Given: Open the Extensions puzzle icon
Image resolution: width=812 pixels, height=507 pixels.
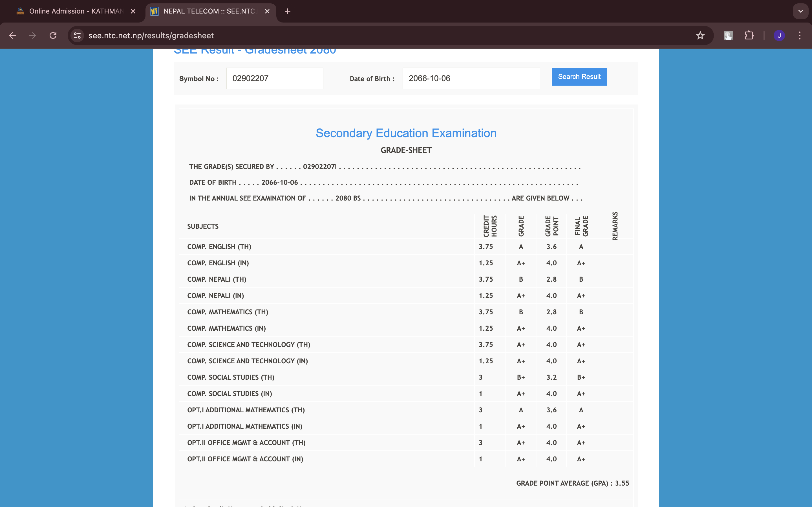Looking at the screenshot, I should coord(749,35).
